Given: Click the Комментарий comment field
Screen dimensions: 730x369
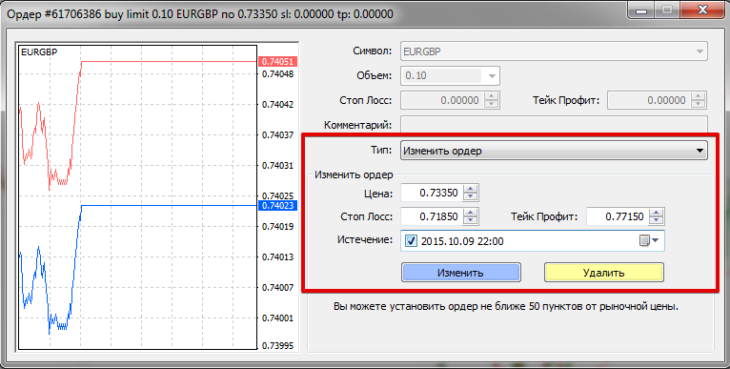Looking at the screenshot, I should pyautogui.click(x=554, y=124).
